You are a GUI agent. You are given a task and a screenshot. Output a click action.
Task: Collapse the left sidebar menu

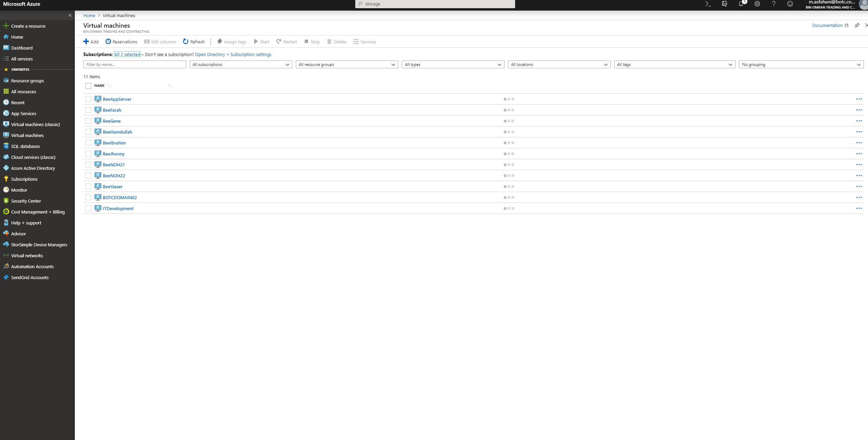[70, 15]
